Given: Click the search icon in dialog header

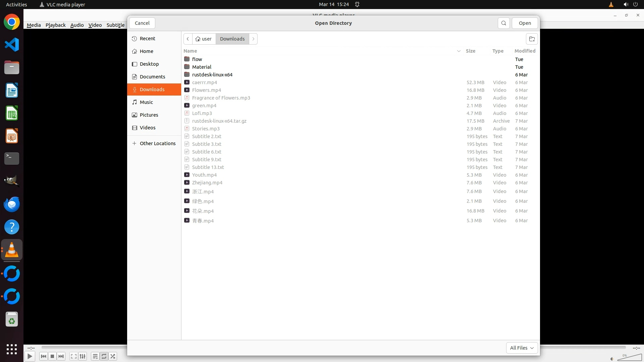Looking at the screenshot, I should (x=503, y=23).
